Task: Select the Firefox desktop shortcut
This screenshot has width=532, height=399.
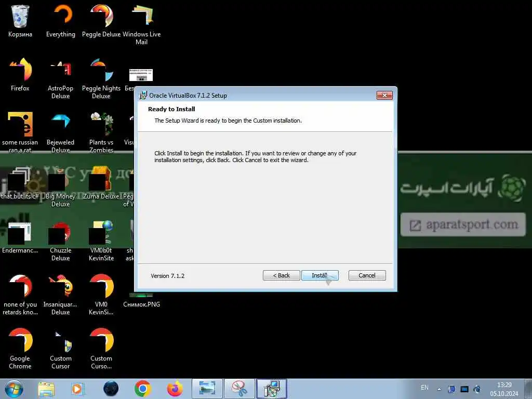Action: point(20,75)
